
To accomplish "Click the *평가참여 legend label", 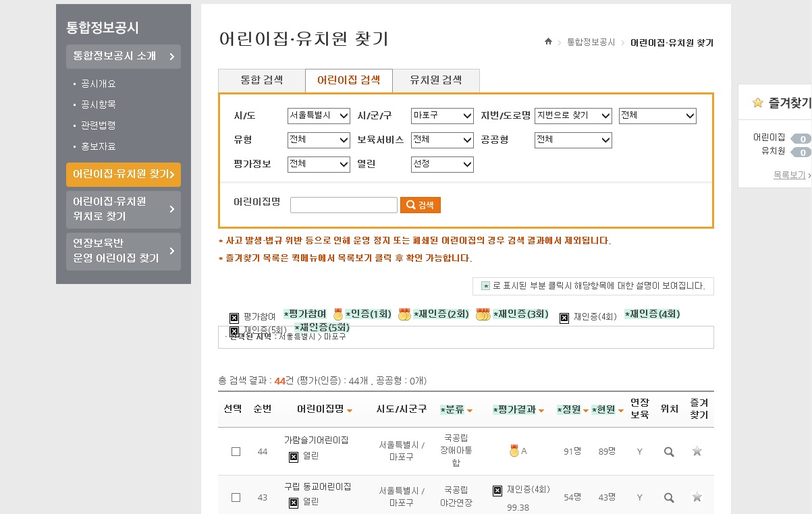I will [x=305, y=314].
